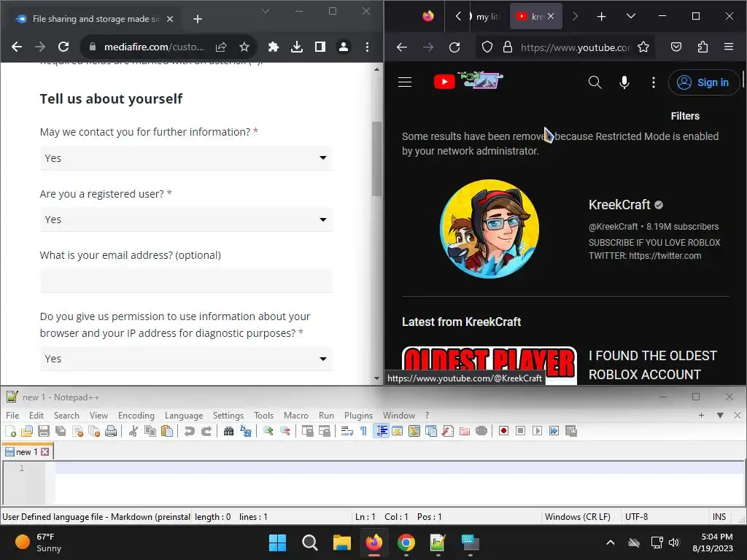Toggle Chrome side panel icon
The width and height of the screenshot is (747, 560).
(x=320, y=47)
